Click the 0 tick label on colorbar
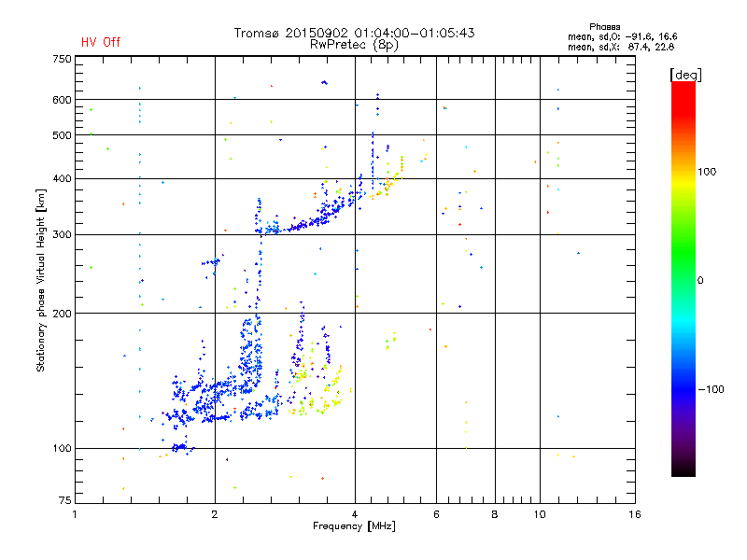The image size is (747, 560). [x=703, y=280]
